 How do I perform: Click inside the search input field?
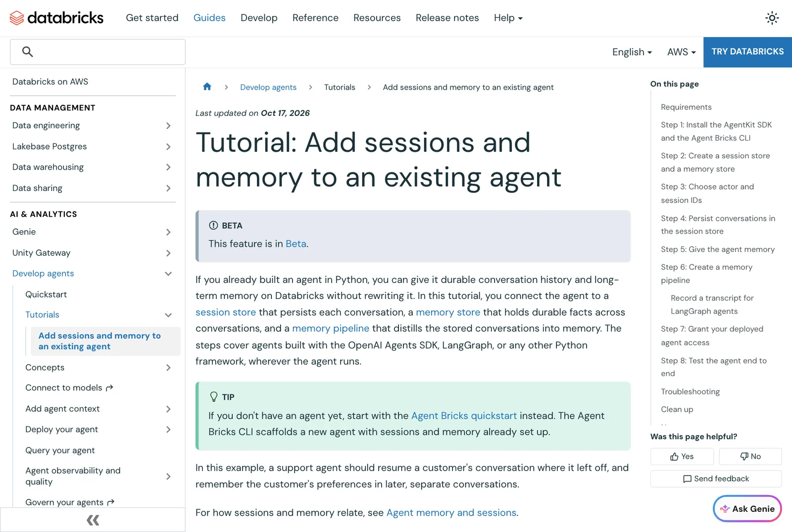tap(98, 52)
